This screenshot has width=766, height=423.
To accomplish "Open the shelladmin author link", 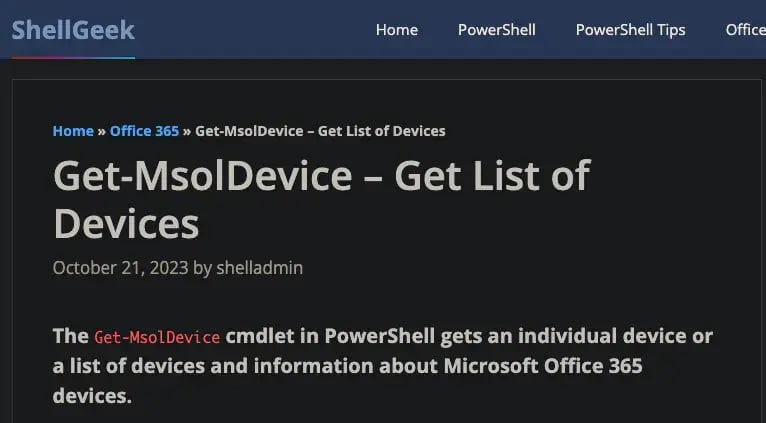I will point(259,267).
